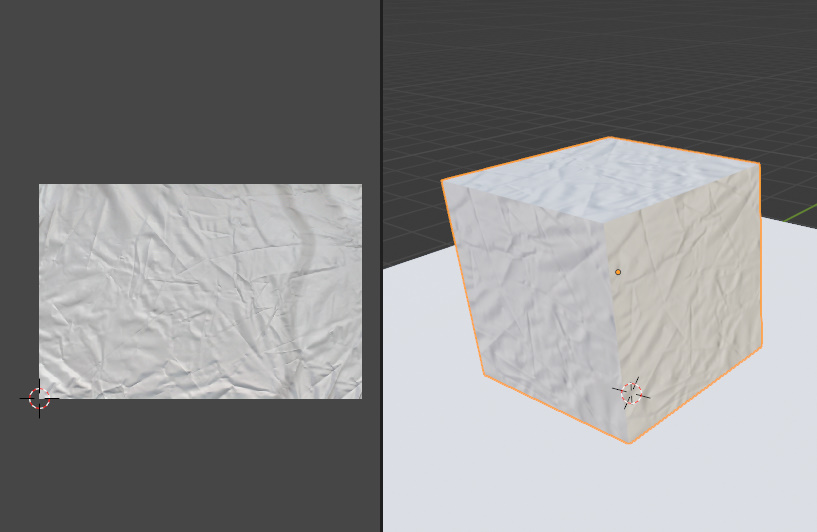The height and width of the screenshot is (532, 817).
Task: Click empty UV editor space above the image
Action: [x=200, y=90]
